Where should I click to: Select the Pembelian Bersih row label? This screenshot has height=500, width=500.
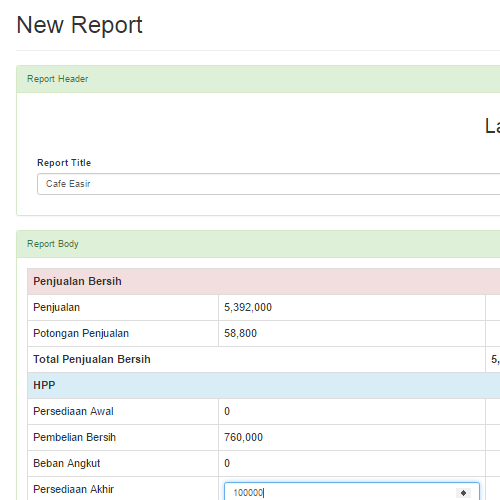75,437
